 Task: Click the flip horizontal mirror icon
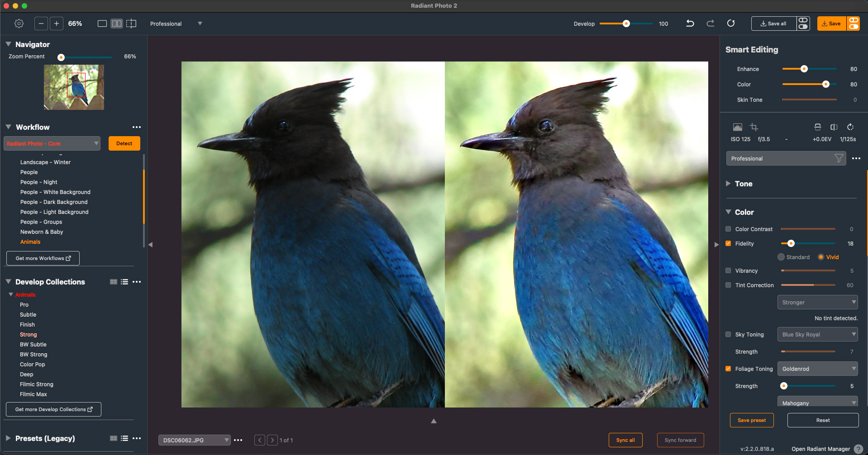pyautogui.click(x=834, y=127)
